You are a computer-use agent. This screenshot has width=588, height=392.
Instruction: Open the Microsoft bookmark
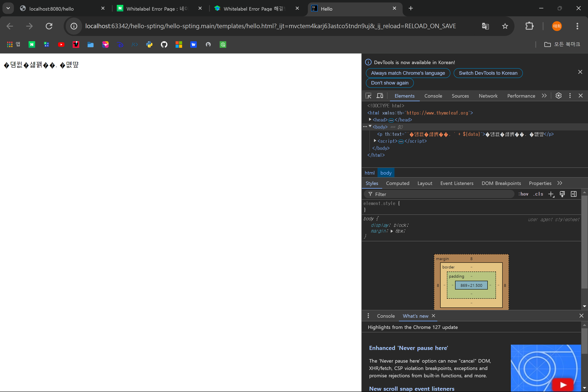point(179,45)
